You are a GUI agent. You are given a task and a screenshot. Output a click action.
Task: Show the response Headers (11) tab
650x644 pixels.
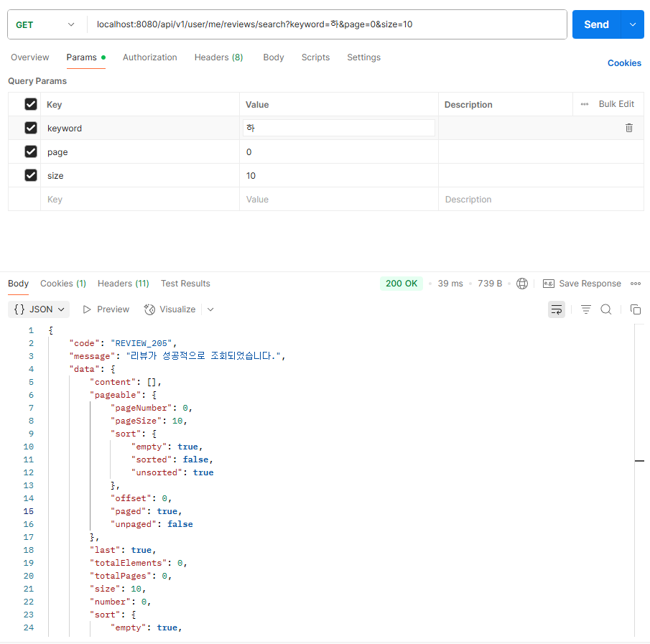coord(123,284)
